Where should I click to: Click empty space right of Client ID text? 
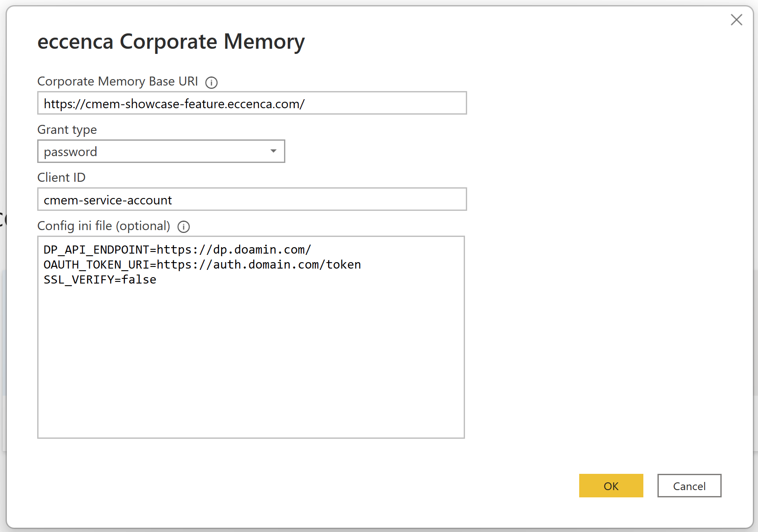[x=321, y=200]
